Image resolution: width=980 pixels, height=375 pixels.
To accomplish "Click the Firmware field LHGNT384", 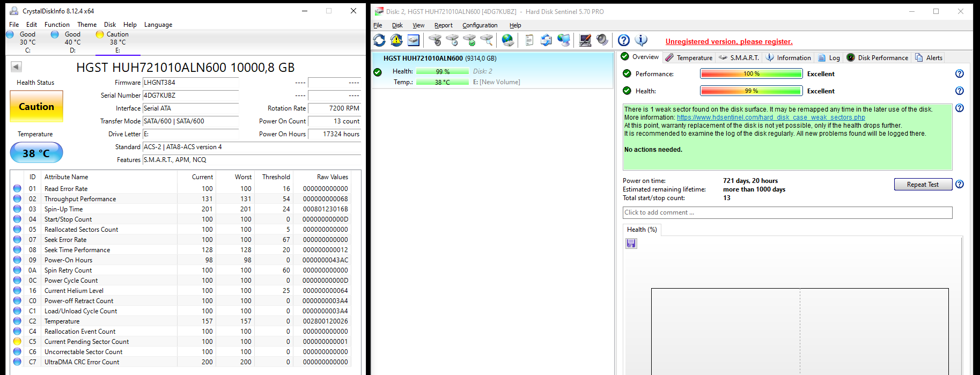I will (x=190, y=83).
